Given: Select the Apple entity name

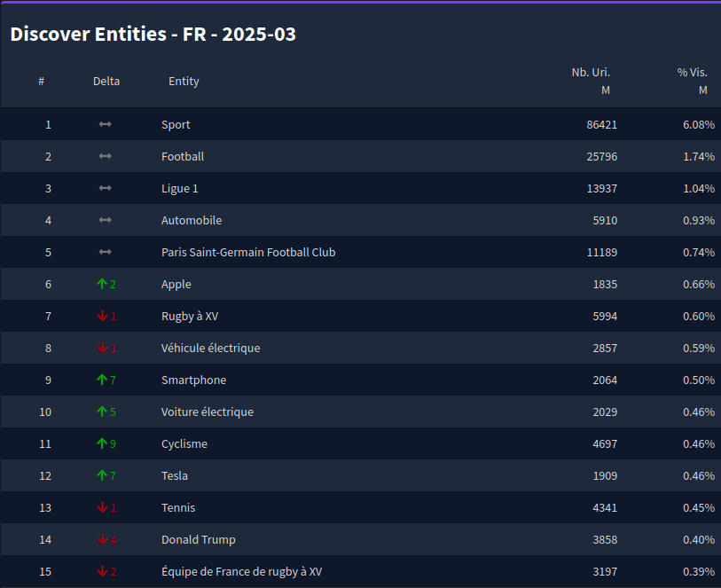Looking at the screenshot, I should tap(176, 285).
